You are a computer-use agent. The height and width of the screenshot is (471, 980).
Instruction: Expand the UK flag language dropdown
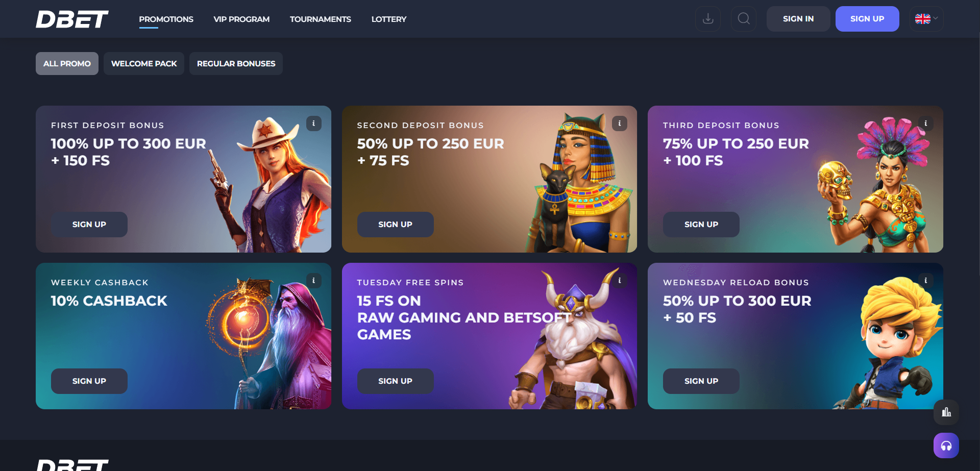926,19
